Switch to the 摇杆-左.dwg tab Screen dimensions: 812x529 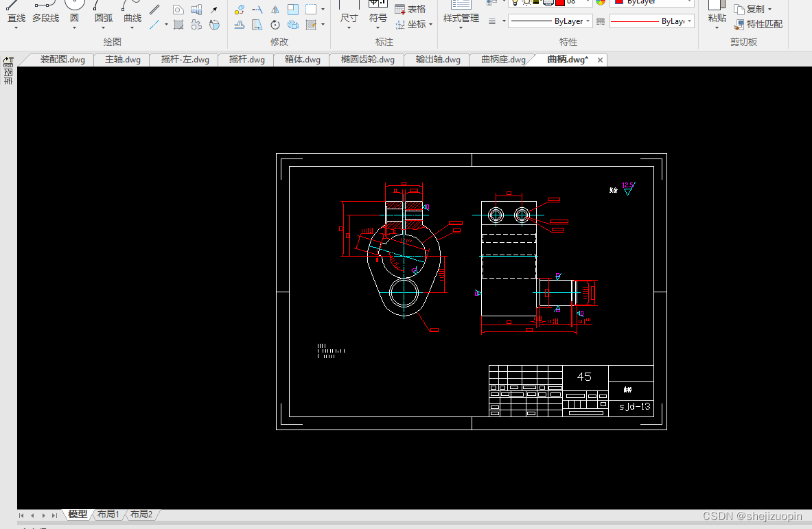point(185,60)
